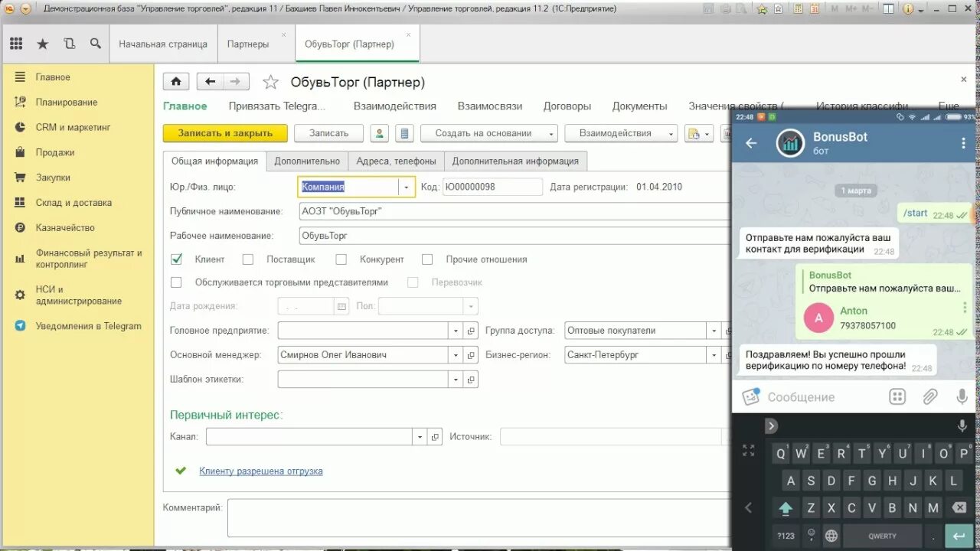980x551 pixels.
Task: Record voice message microphone icon
Action: [x=962, y=396]
